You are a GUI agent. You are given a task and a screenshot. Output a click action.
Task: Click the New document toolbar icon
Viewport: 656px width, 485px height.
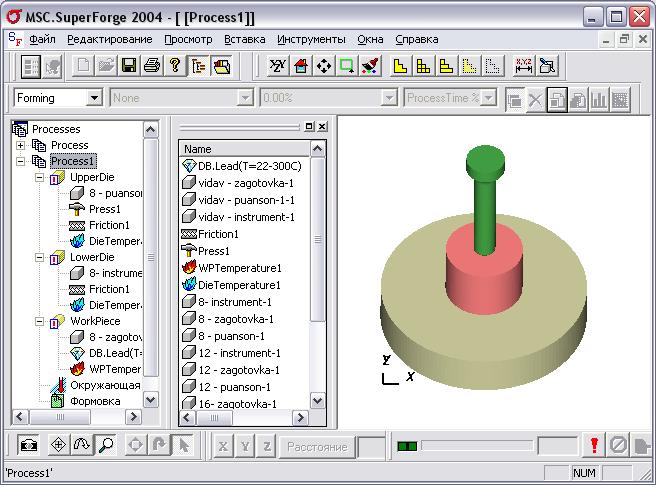coord(83,66)
